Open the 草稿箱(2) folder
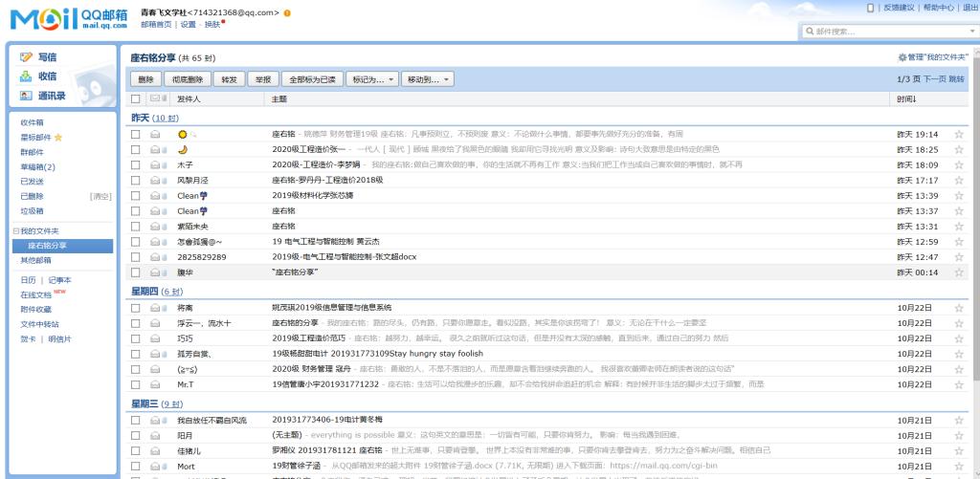 point(37,167)
